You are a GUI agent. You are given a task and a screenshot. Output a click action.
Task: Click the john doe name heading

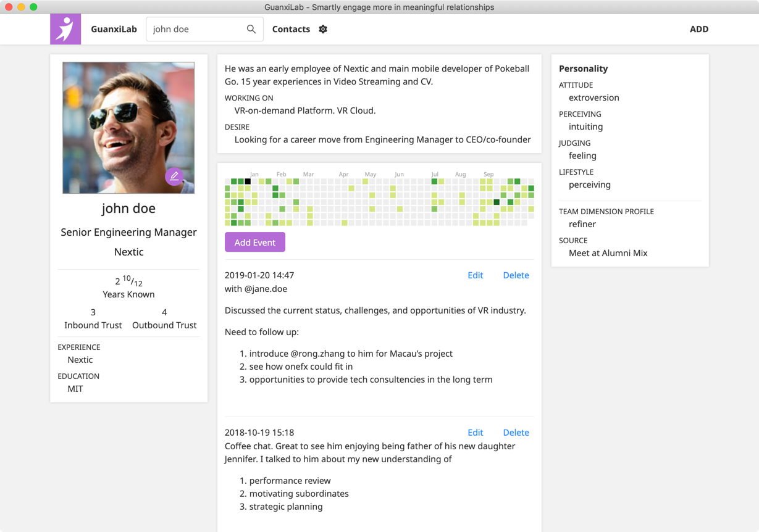[x=128, y=209]
